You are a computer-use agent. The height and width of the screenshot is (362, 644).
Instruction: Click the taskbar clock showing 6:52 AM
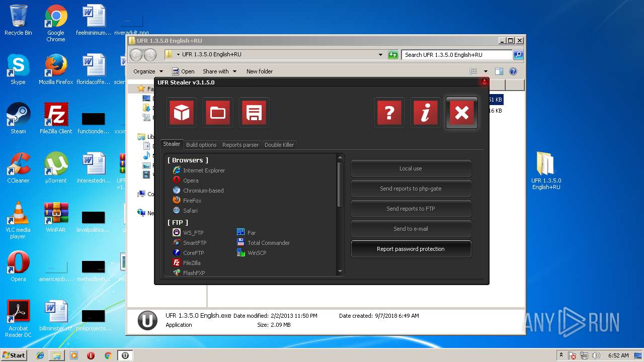[x=618, y=355]
